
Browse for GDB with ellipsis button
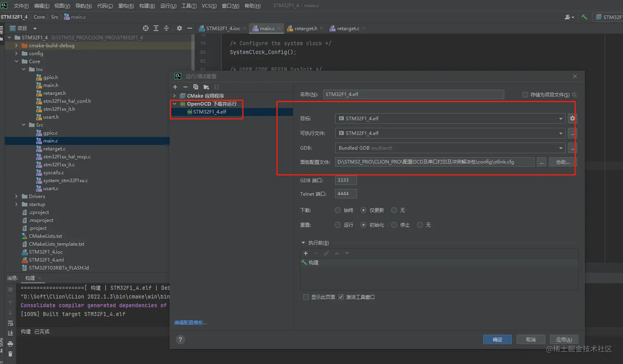pos(572,148)
